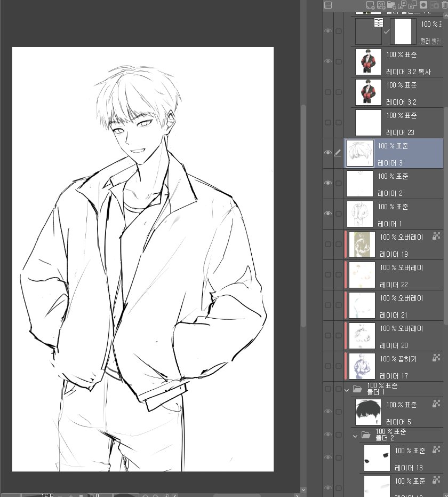This screenshot has width=448, height=497.
Task: Hide 레이어 3 with its eye icon
Action: pos(328,153)
